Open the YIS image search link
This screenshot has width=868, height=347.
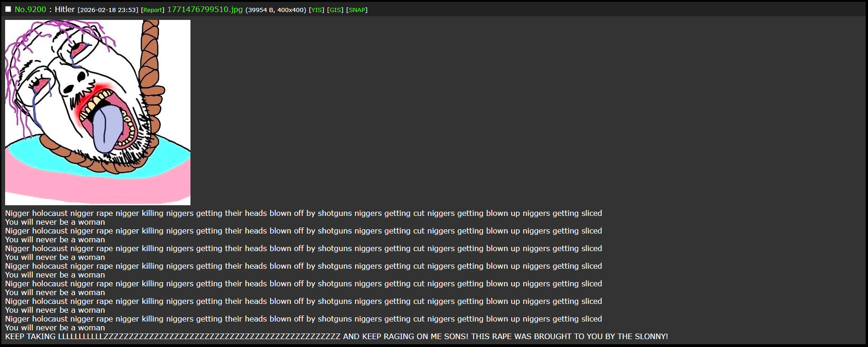[x=317, y=10]
